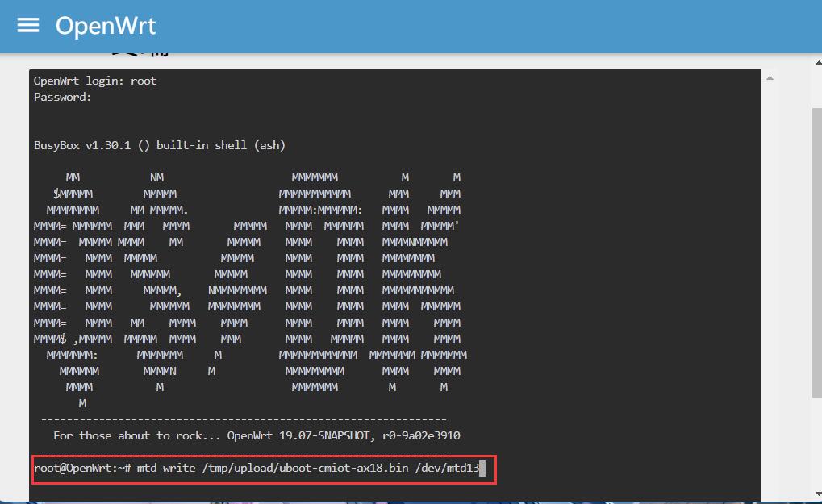Click the mtd write command line

257,468
